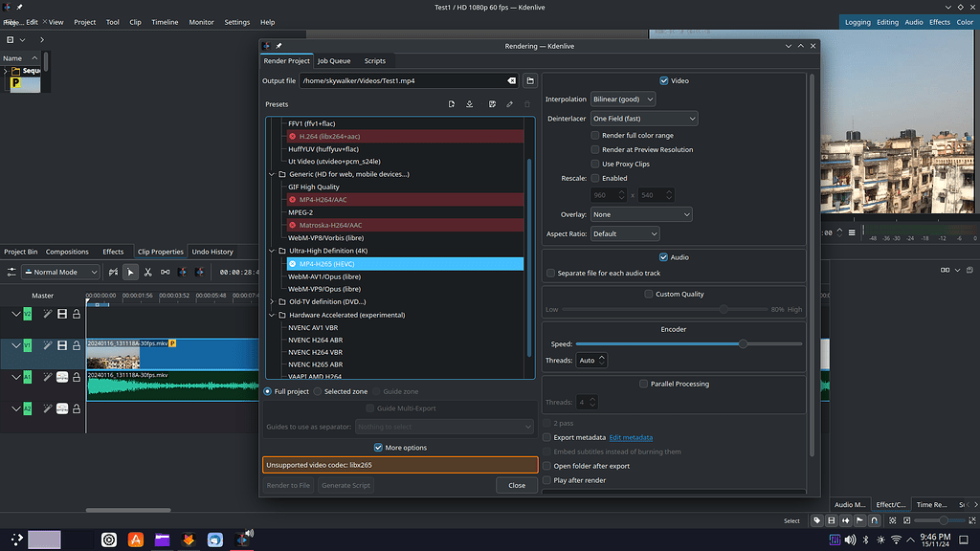The image size is (980, 551).
Task: Click the download presets icon
Action: point(470,104)
